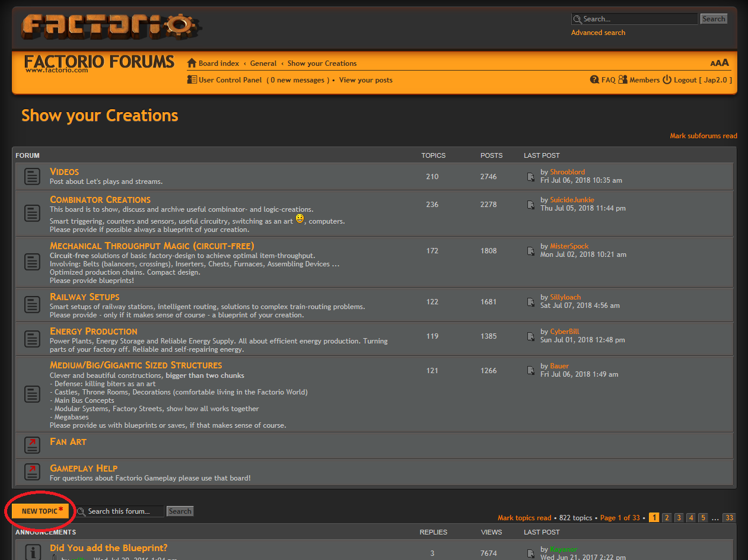View latest post icon by MisterSpock
The width and height of the screenshot is (748, 560).
pyautogui.click(x=531, y=251)
